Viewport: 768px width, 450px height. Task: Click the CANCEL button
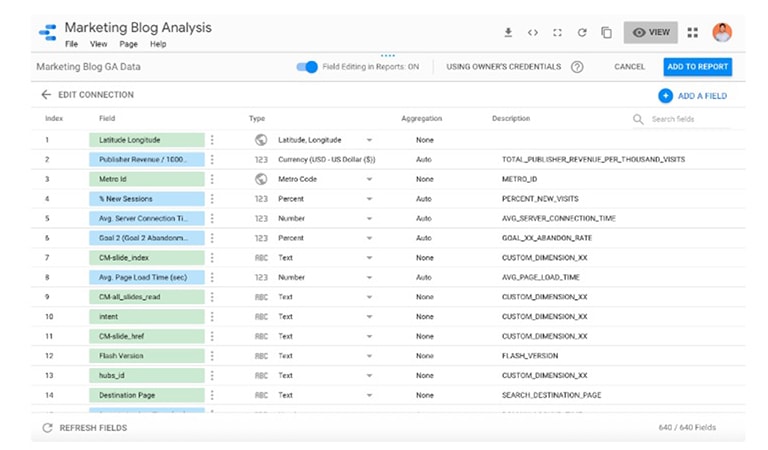[629, 67]
